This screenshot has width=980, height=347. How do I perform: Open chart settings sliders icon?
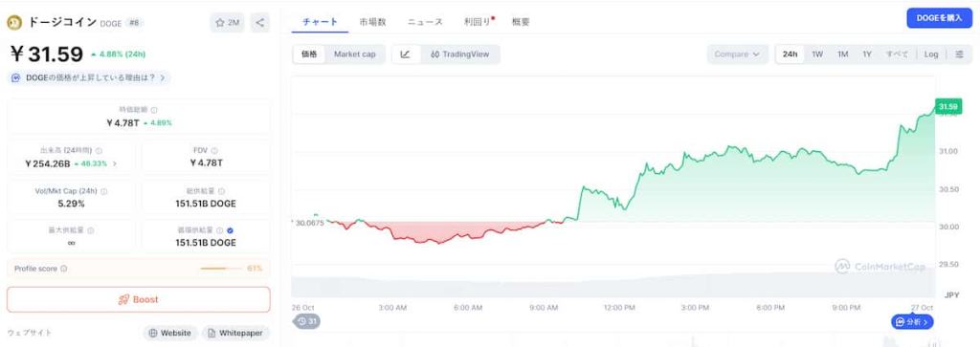[959, 54]
